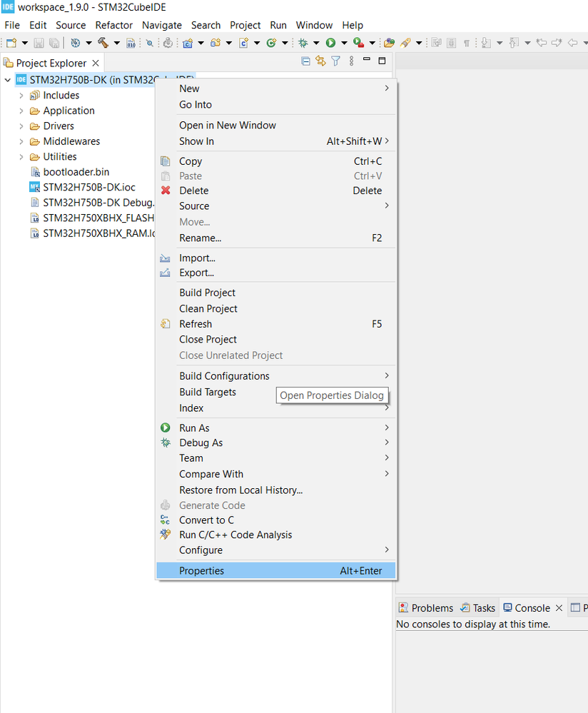Click the Save All toolbar icon
Screen dimensions: 588x713
pyautogui.click(x=54, y=43)
